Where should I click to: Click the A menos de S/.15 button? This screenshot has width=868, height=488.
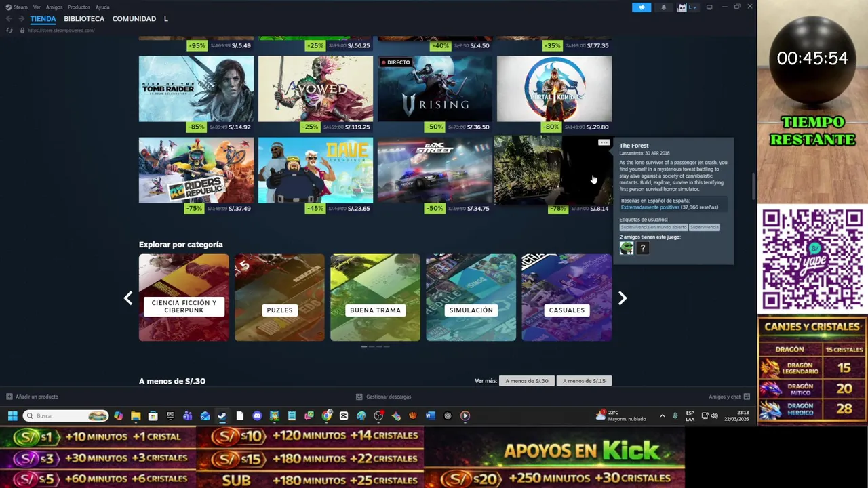pyautogui.click(x=584, y=381)
